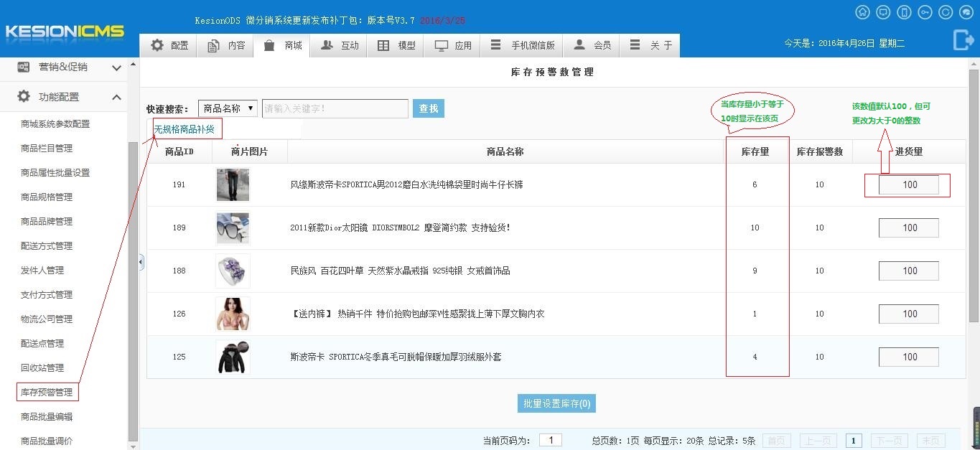Open 支付方式管理 in sidebar
This screenshot has height=450, width=980.
[47, 294]
